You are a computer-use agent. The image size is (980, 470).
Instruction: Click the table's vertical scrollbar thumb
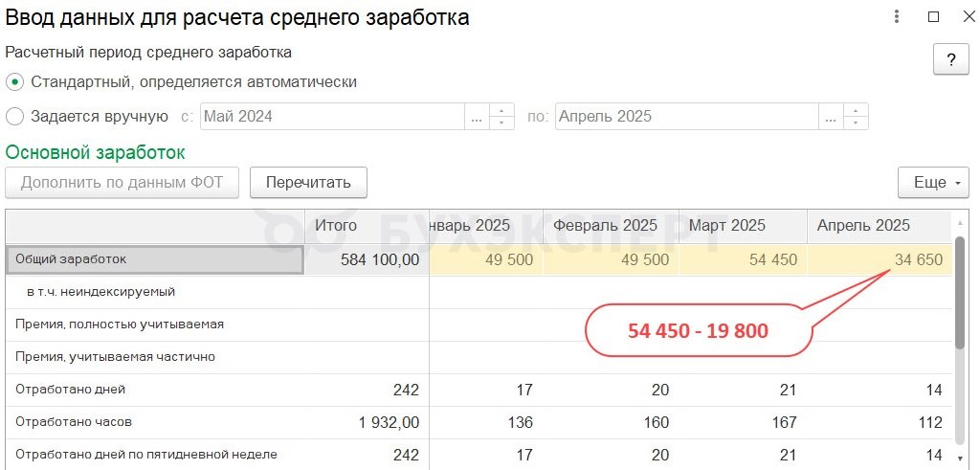(x=961, y=292)
